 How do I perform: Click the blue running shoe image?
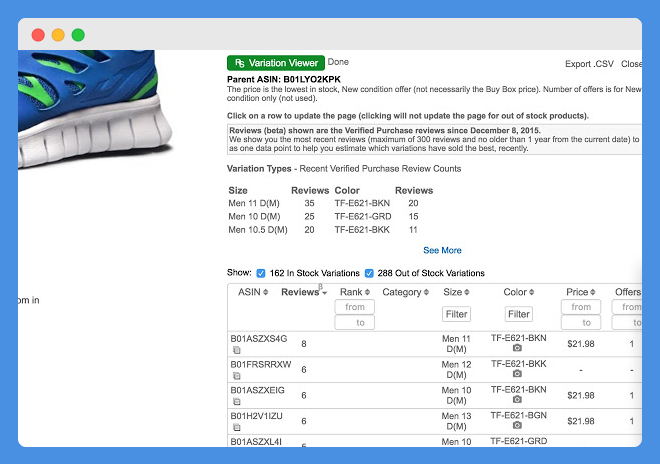click(x=94, y=108)
